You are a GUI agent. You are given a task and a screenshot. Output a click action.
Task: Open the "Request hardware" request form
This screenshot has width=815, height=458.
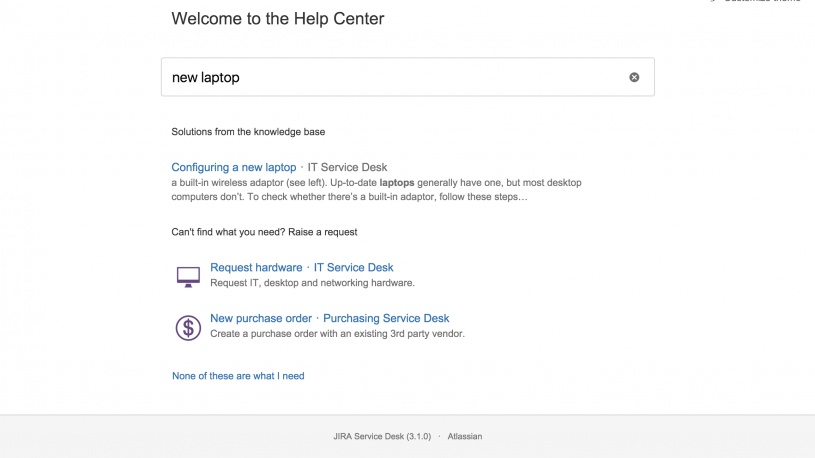tap(256, 268)
